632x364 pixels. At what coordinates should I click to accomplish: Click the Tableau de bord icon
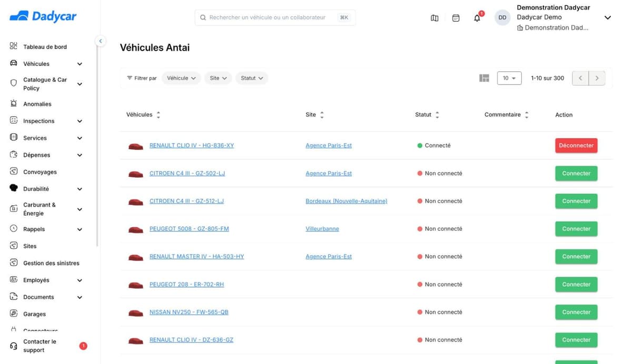(x=14, y=46)
